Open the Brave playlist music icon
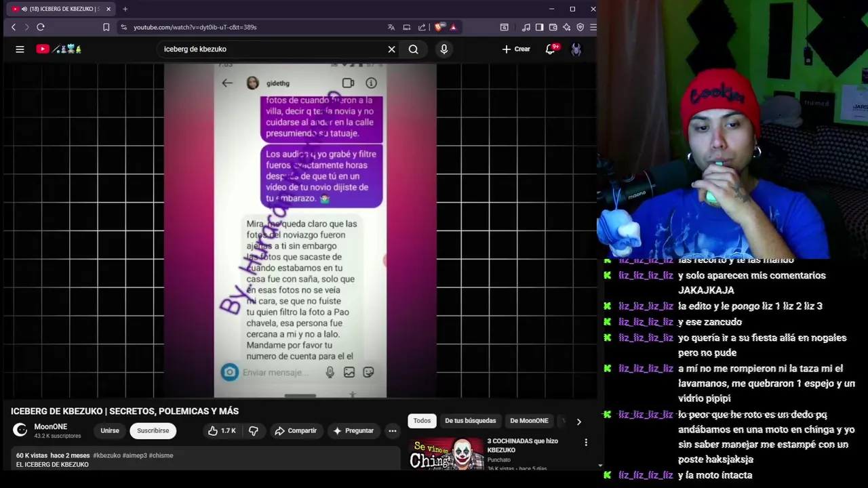The width and height of the screenshot is (868, 488). (526, 27)
